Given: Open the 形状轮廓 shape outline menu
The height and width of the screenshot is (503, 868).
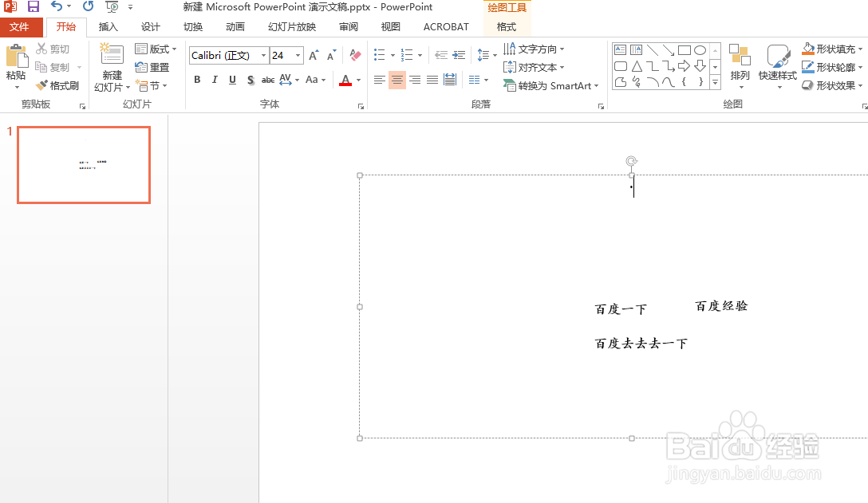Looking at the screenshot, I should 833,67.
